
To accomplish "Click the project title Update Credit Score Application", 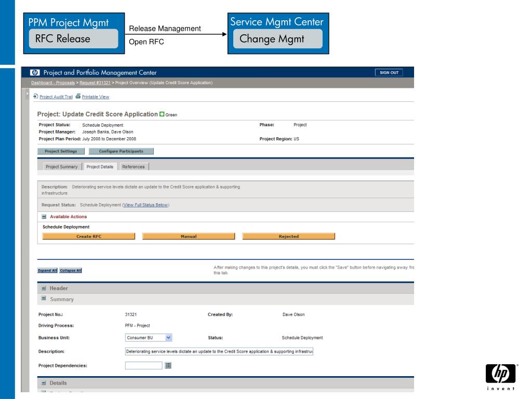I will click(x=110, y=114).
